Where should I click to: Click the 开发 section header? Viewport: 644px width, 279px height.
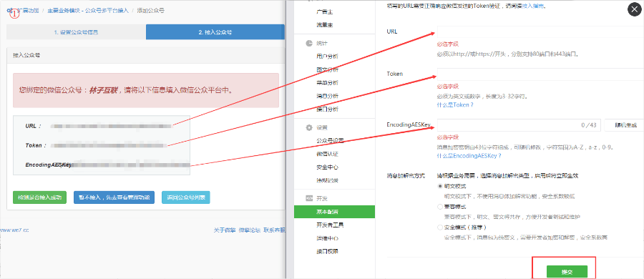[322, 198]
